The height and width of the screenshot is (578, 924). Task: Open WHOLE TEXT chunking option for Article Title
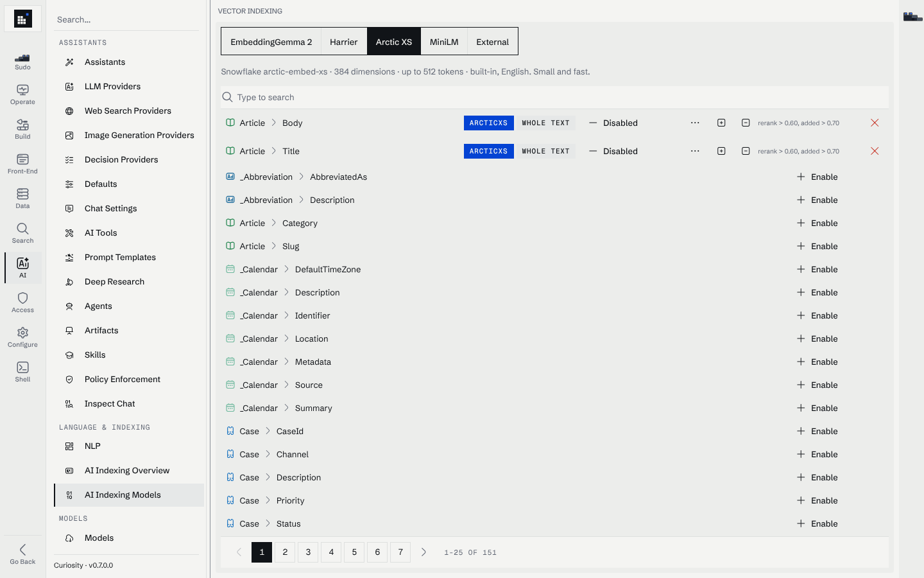coord(545,151)
